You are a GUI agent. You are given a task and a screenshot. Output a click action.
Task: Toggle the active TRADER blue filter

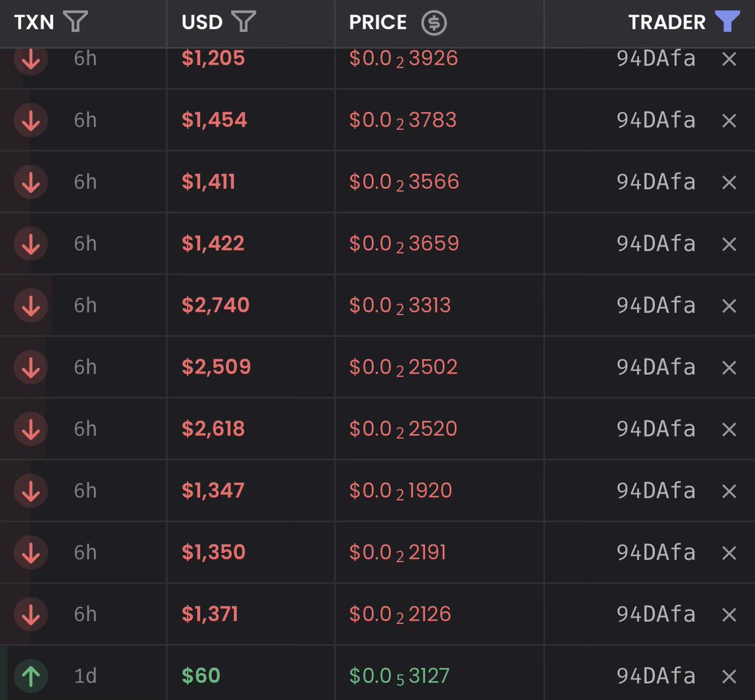click(x=727, y=22)
